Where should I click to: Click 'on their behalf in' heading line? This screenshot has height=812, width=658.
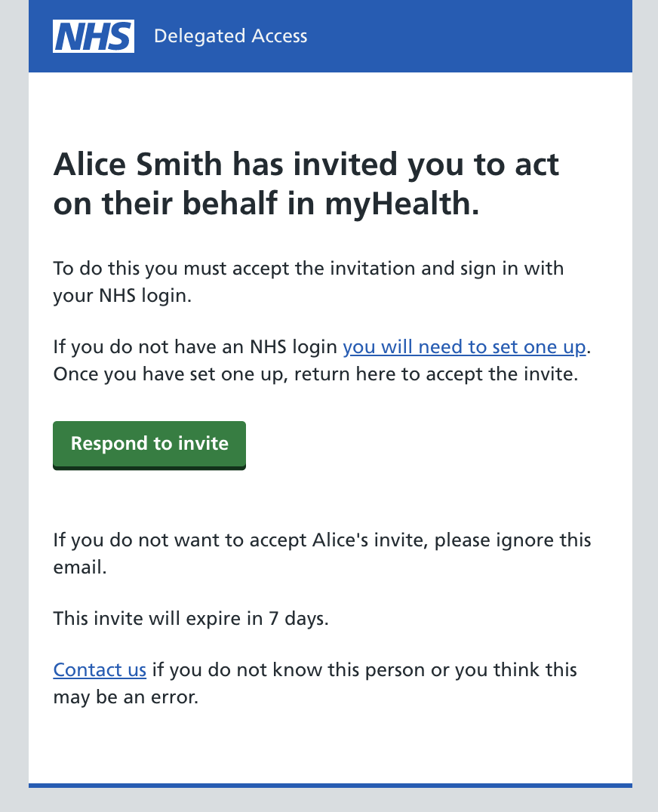[x=184, y=203]
